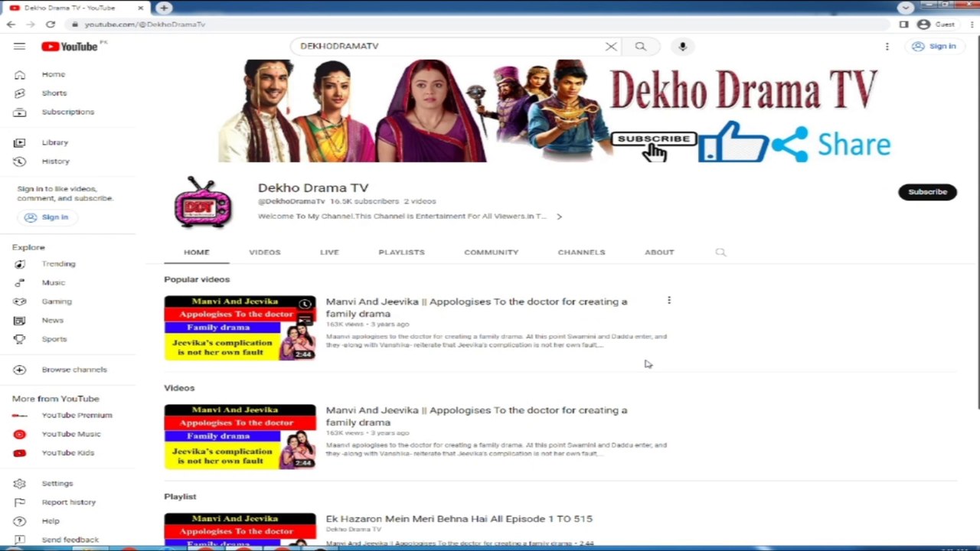Screen dimensions: 980x551
Task: Go back in browser
Action: [x=11, y=24]
